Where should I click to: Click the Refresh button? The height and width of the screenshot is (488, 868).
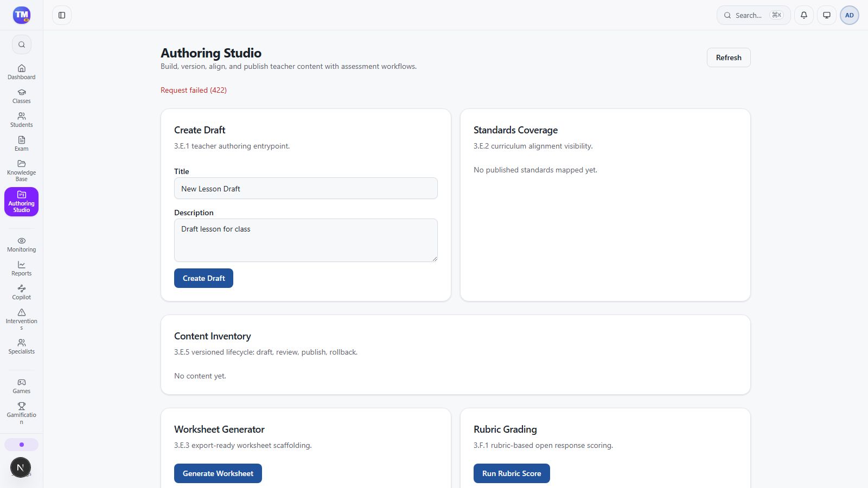pyautogui.click(x=729, y=57)
